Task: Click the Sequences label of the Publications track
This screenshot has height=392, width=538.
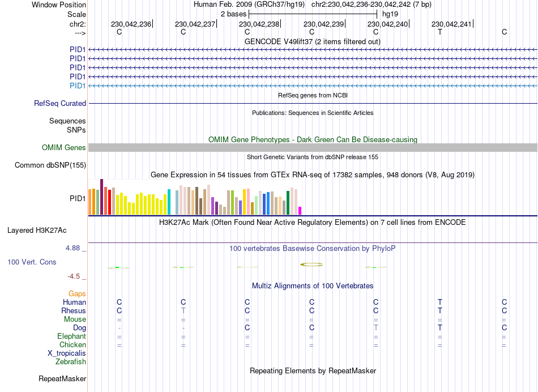Action: [67, 121]
